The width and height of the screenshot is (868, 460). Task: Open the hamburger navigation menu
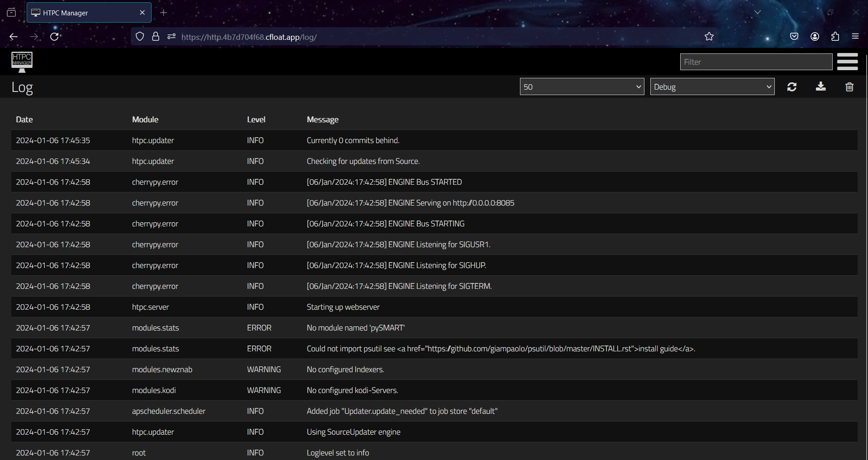tap(847, 62)
